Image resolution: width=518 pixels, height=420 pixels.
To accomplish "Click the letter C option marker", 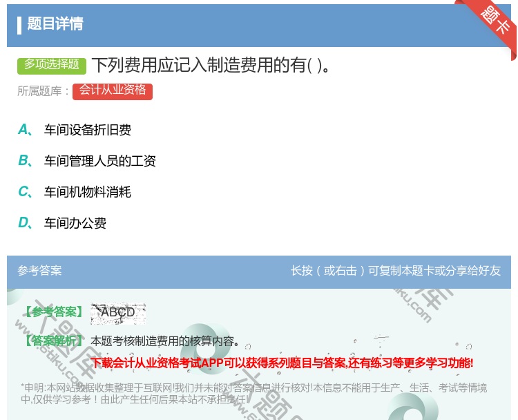I will pyautogui.click(x=25, y=192).
